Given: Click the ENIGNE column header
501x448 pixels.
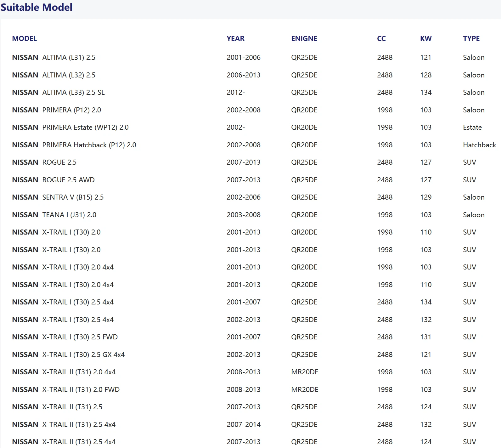Looking at the screenshot, I should 304,38.
